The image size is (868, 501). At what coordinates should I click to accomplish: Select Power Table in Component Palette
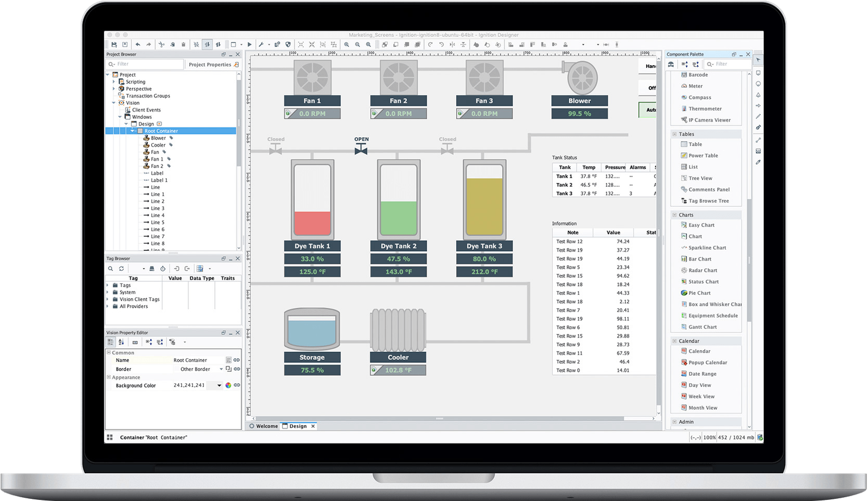[x=703, y=156]
